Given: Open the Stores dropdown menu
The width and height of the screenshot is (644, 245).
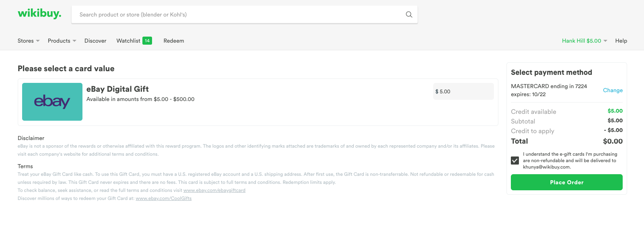Looking at the screenshot, I should 29,41.
